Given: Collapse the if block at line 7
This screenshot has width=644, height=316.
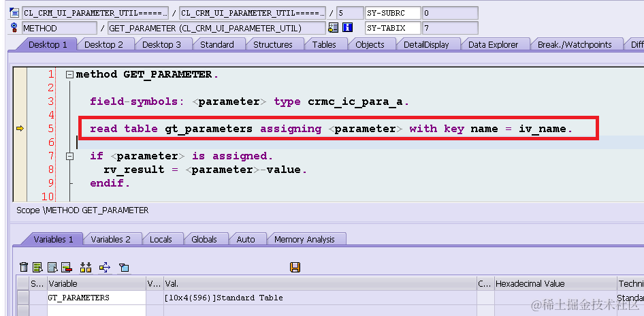Looking at the screenshot, I should pos(70,156).
